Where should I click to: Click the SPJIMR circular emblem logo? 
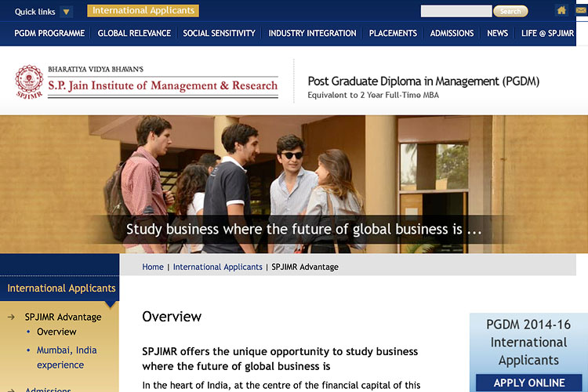(x=29, y=82)
